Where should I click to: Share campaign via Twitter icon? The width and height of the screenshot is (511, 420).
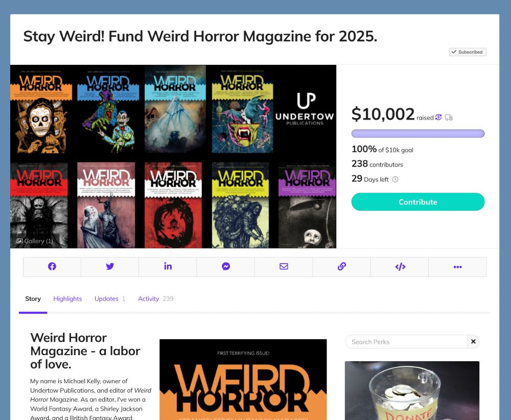tap(110, 267)
